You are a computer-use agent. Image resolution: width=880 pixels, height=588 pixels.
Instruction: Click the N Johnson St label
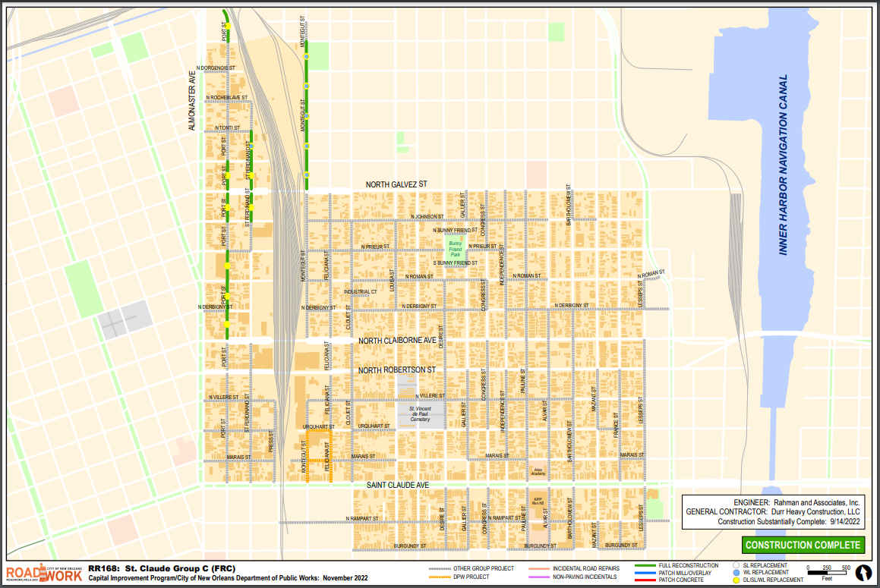tap(427, 216)
